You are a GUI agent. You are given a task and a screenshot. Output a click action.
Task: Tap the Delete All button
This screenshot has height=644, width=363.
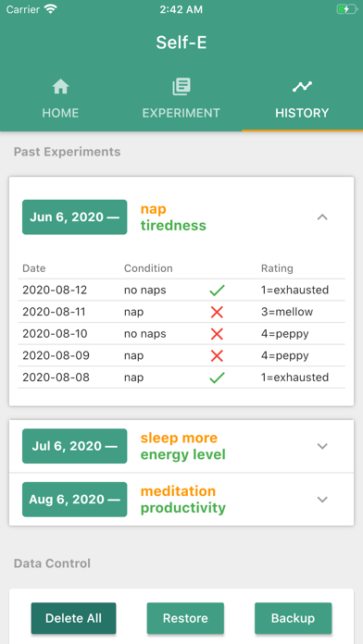coord(73,618)
